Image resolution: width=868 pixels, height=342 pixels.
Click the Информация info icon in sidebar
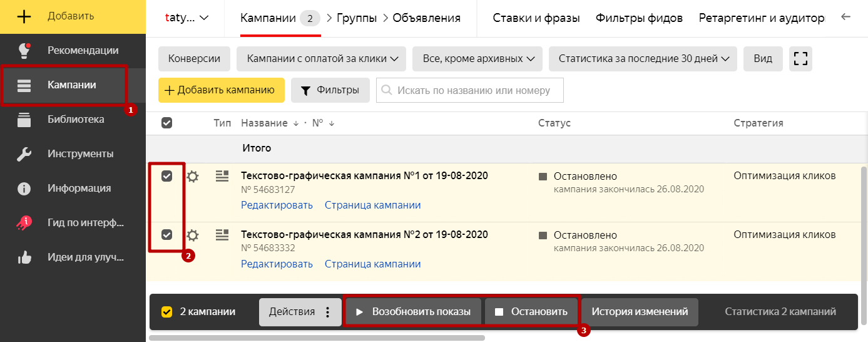24,188
